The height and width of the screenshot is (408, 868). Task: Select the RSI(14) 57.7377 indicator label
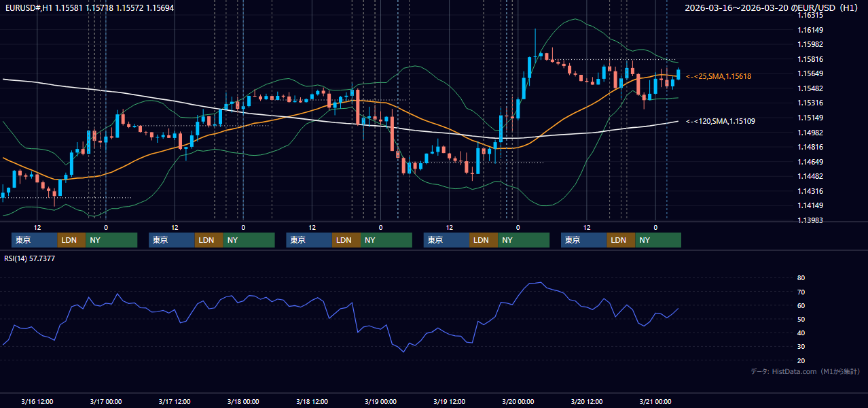30,258
